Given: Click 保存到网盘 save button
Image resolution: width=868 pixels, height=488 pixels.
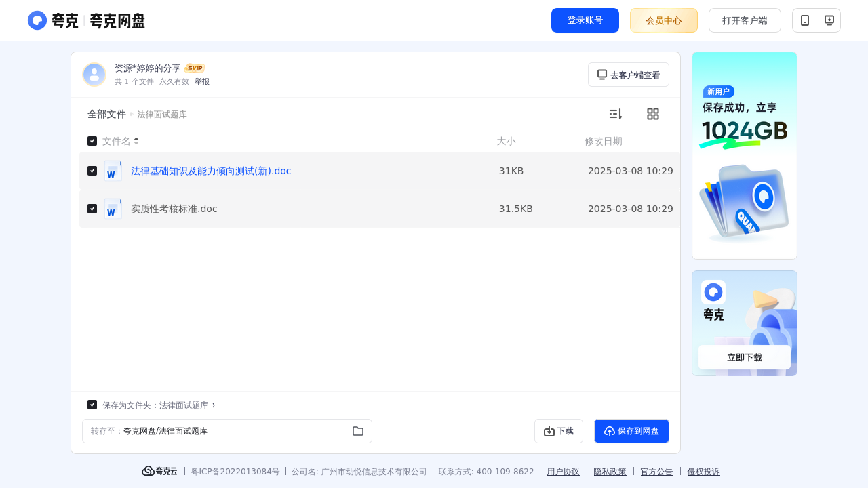Looking at the screenshot, I should 631,431.
